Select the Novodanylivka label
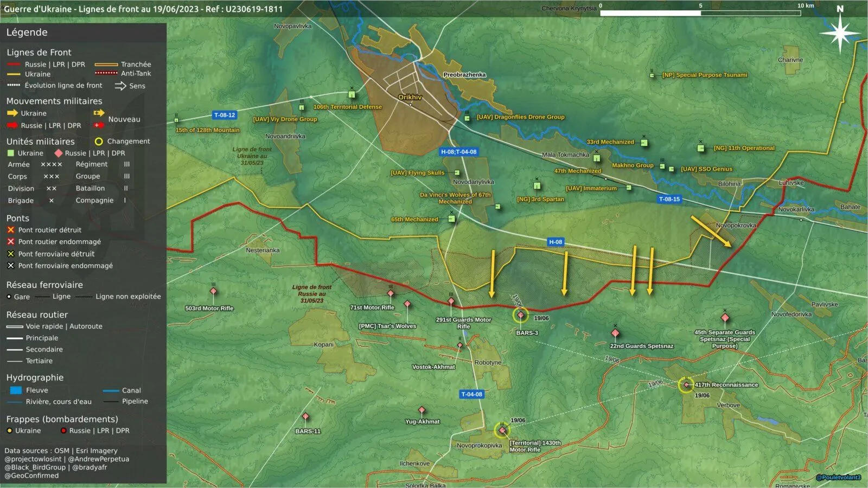The image size is (868, 488). pos(474,182)
